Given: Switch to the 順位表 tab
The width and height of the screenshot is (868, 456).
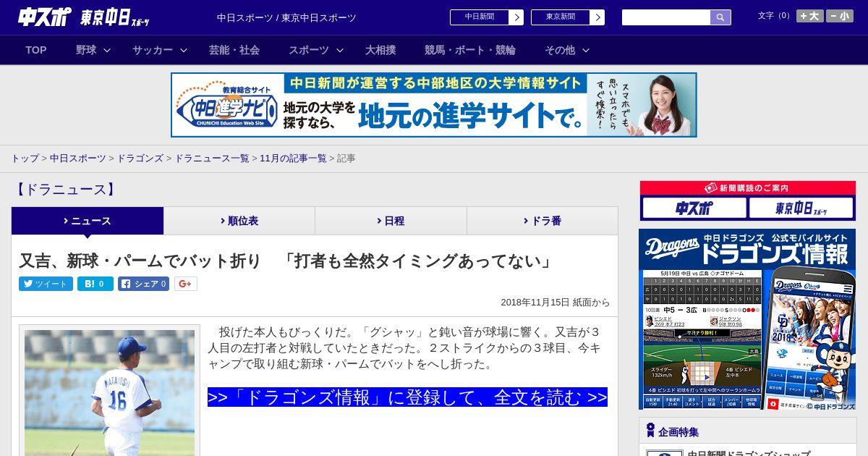Looking at the screenshot, I should click(239, 221).
